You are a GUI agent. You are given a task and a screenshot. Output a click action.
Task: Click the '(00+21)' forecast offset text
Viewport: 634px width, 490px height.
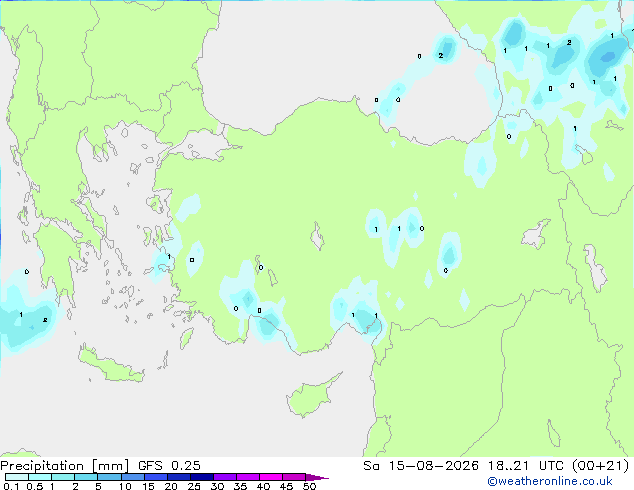tap(601, 466)
